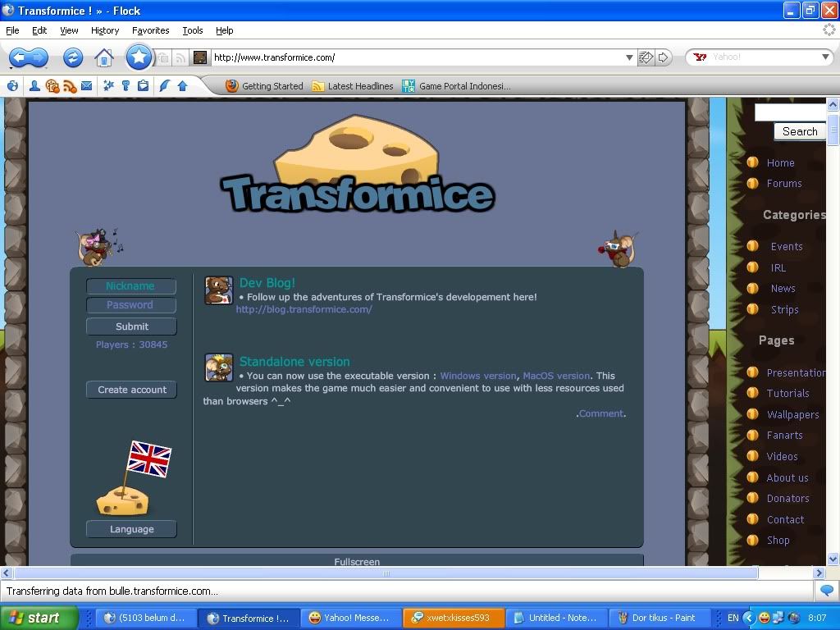The height and width of the screenshot is (630, 840).
Task: Click the Submit button
Action: pos(131,326)
